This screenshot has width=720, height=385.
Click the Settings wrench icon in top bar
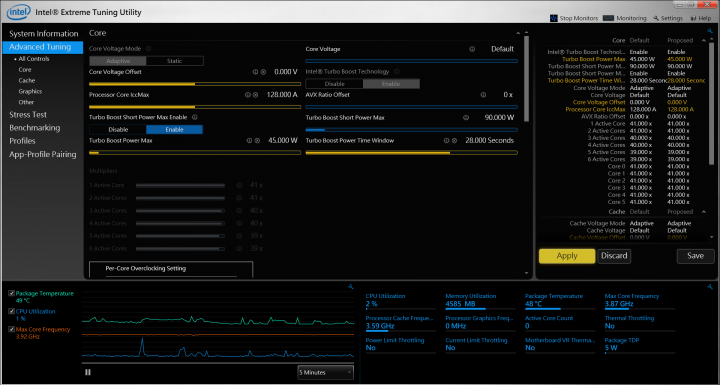656,18
